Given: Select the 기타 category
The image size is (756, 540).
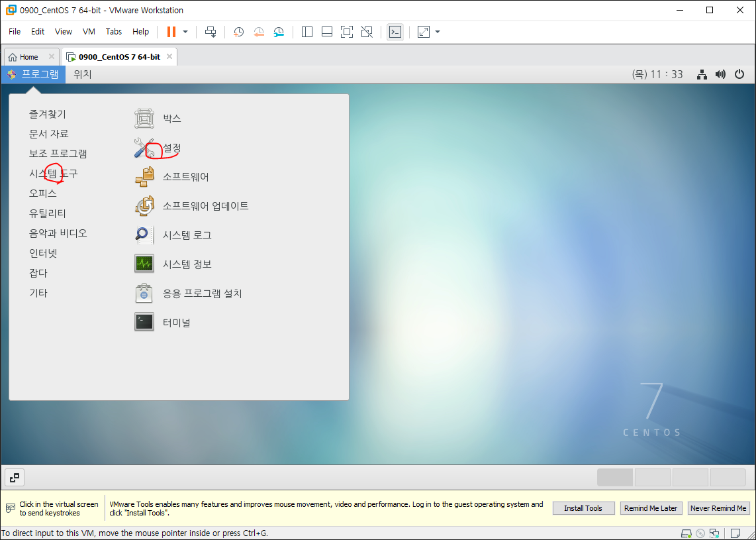Looking at the screenshot, I should click(x=38, y=293).
